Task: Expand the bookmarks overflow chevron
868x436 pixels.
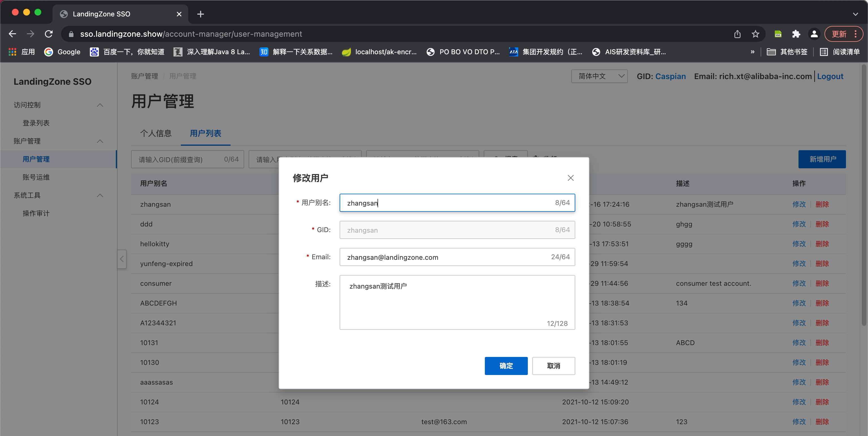Action: (752, 52)
